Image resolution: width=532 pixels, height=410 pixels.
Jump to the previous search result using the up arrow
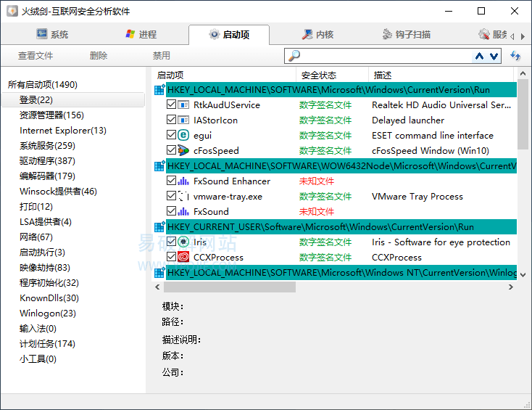tap(479, 56)
